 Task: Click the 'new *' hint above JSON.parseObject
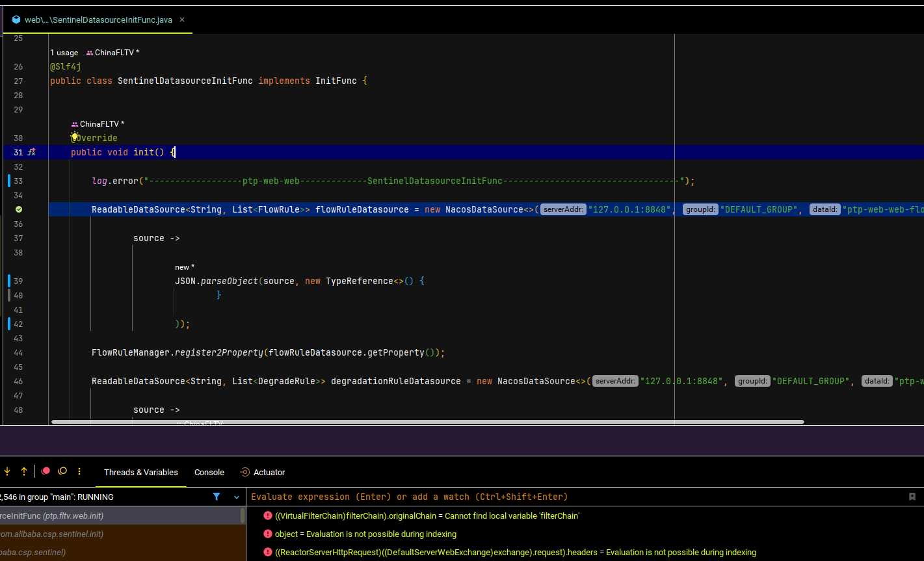pos(185,267)
